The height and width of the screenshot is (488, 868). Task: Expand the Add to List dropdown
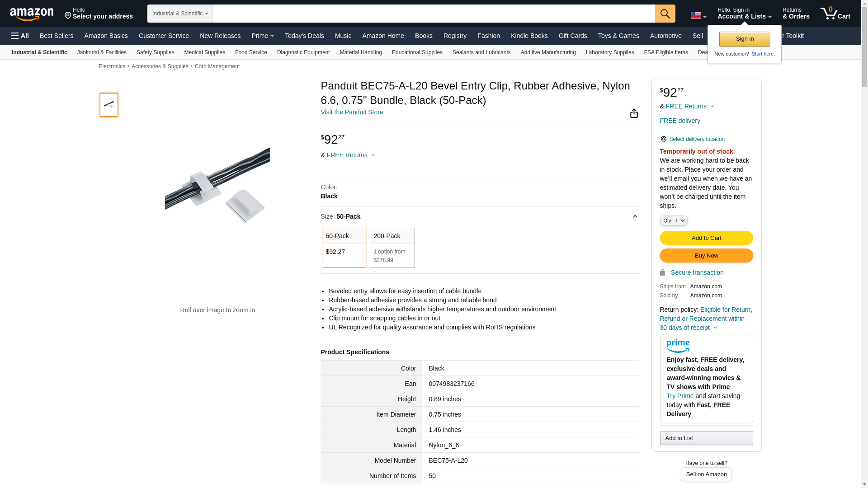click(706, 438)
